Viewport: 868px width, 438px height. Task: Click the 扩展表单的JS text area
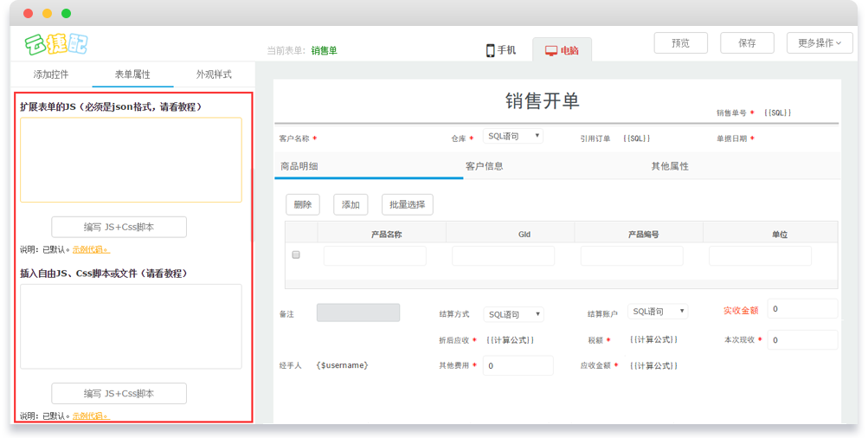click(131, 160)
